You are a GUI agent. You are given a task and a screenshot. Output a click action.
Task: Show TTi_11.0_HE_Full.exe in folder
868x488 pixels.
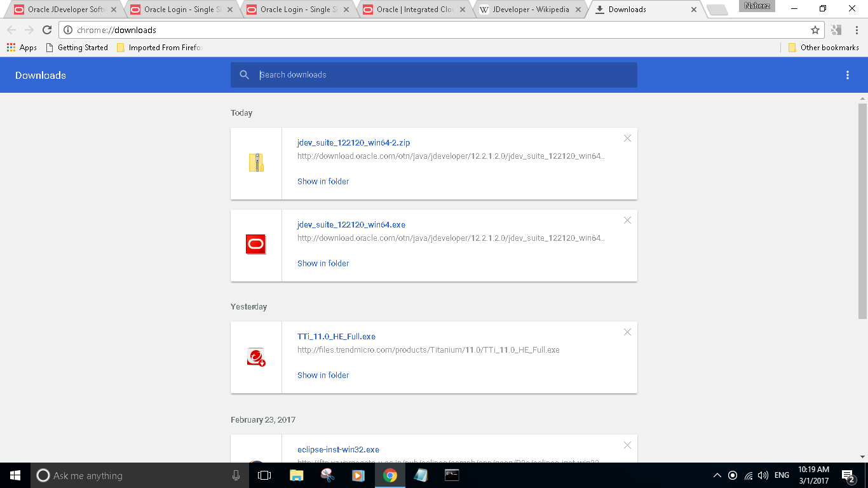tap(323, 375)
